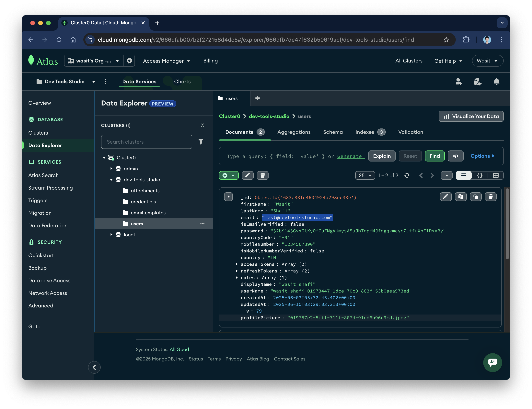Viewport: 532px width, 409px height.
Task: Click the Find button
Action: point(434,156)
